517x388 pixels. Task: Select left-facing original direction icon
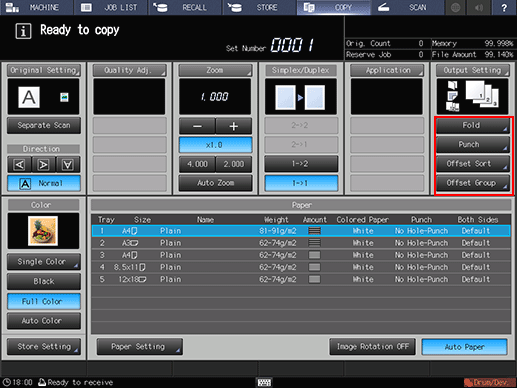[19, 165]
